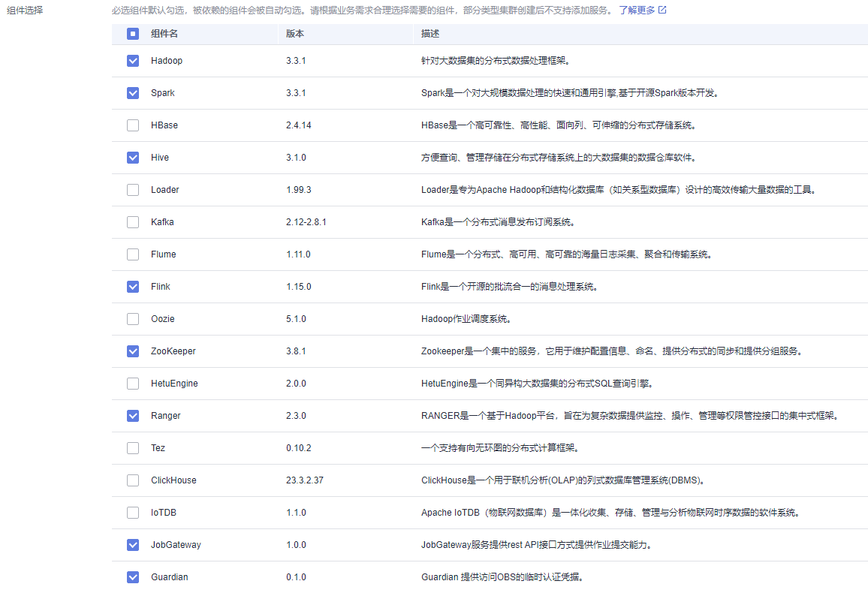Viewport: 868px width, 593px height.
Task: Click Flink version 1.15.0
Action: pos(298,287)
